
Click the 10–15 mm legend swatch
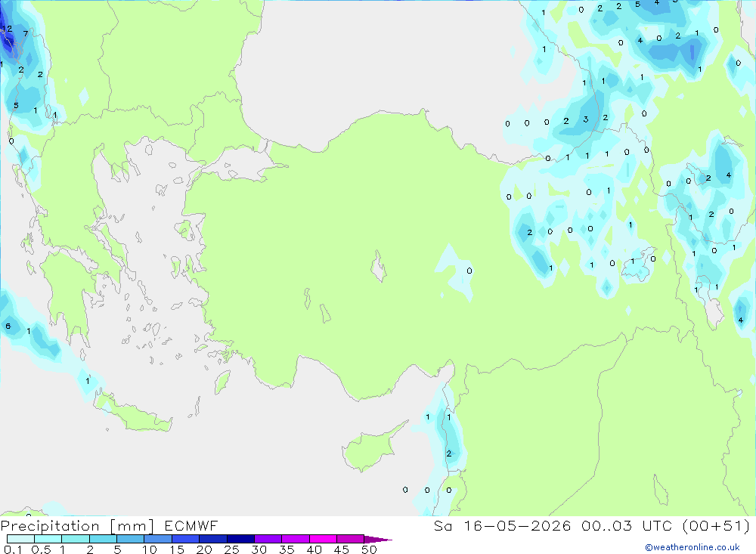tap(158, 539)
